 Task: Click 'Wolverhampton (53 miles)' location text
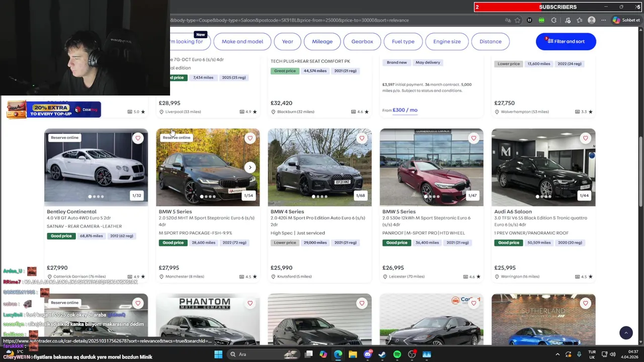pyautogui.click(x=524, y=112)
